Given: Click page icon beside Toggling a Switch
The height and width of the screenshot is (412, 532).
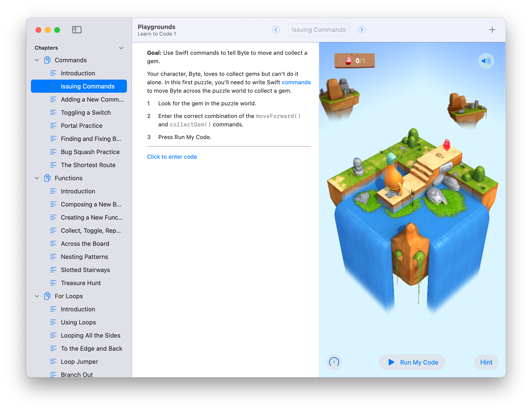Looking at the screenshot, I should pos(53,113).
